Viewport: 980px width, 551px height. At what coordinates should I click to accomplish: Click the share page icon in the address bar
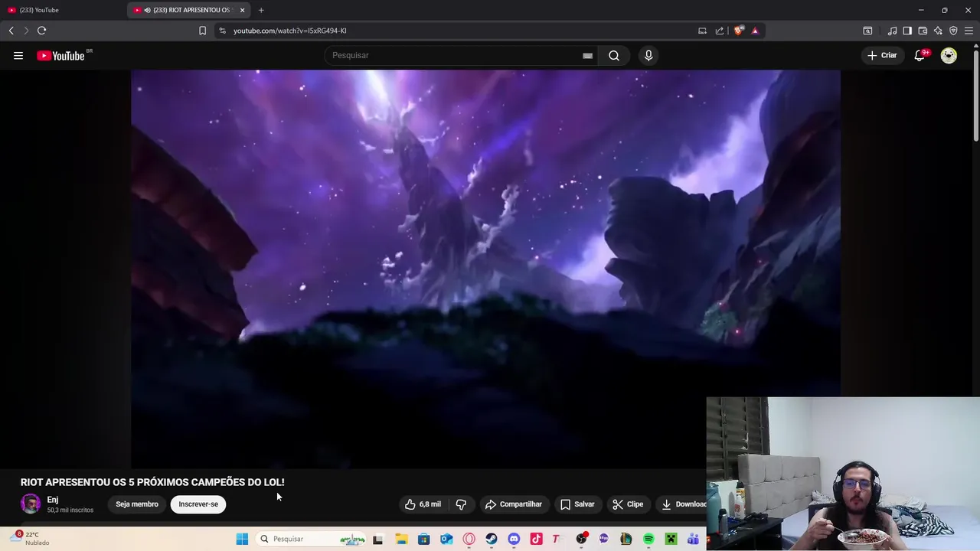[x=720, y=31]
